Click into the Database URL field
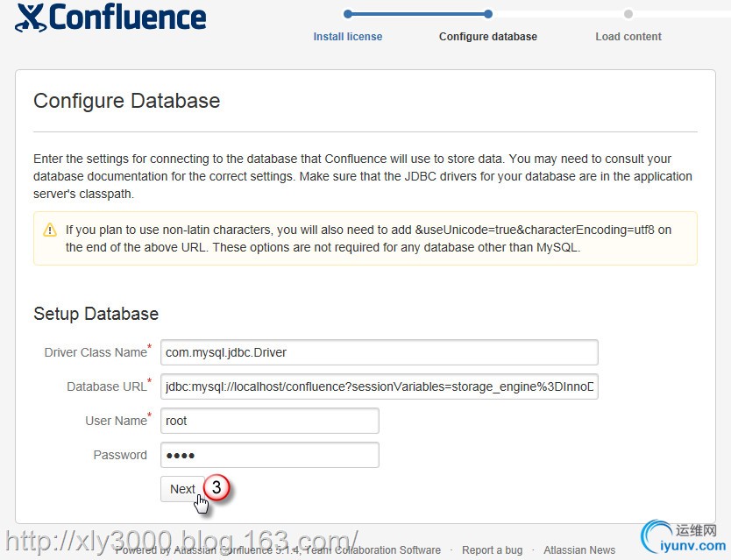The image size is (731, 560). pyautogui.click(x=380, y=386)
